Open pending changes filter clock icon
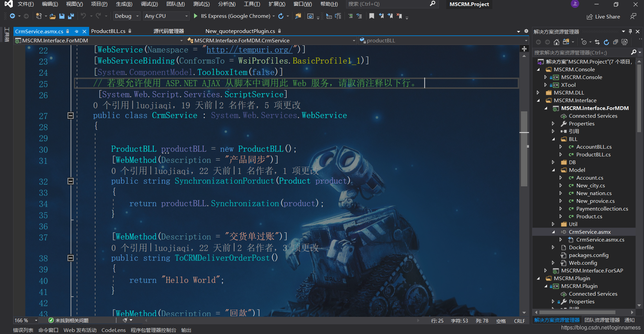The image size is (644, 334). pos(584,42)
